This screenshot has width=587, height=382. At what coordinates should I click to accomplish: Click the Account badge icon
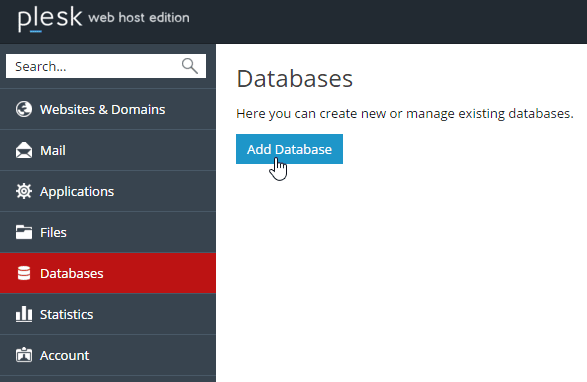24,355
